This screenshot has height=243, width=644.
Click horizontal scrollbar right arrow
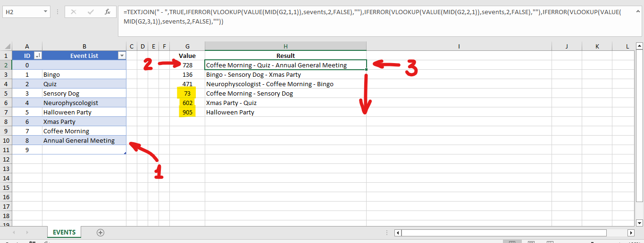[631, 233]
